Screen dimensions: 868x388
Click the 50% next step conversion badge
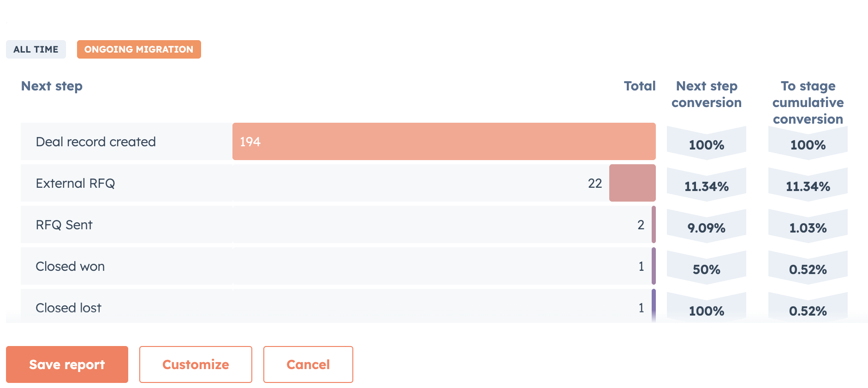[x=706, y=269]
